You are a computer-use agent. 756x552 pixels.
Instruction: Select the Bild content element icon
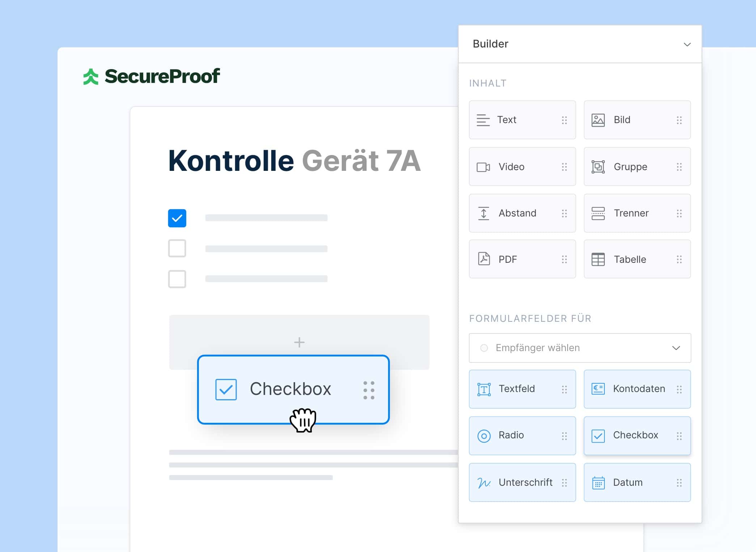click(x=598, y=120)
